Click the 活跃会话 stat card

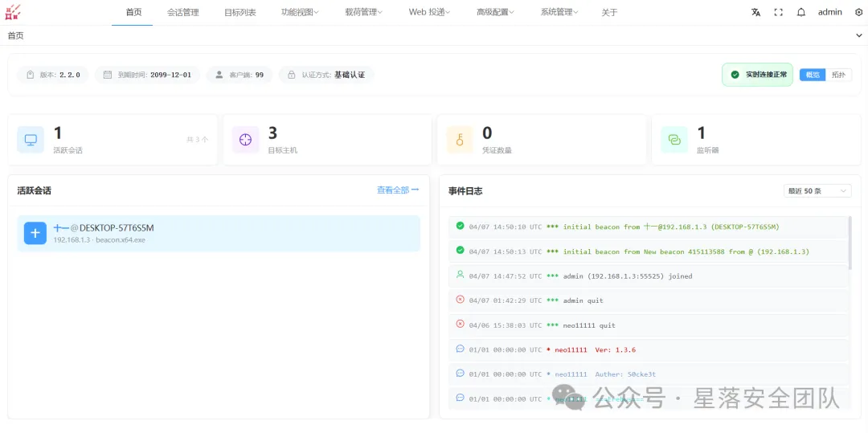point(113,140)
